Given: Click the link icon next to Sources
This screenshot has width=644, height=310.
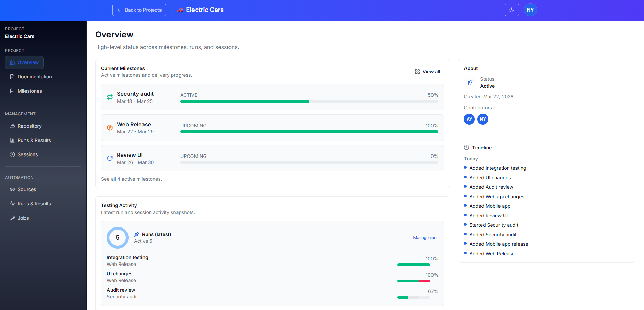Looking at the screenshot, I should pyautogui.click(x=12, y=189).
